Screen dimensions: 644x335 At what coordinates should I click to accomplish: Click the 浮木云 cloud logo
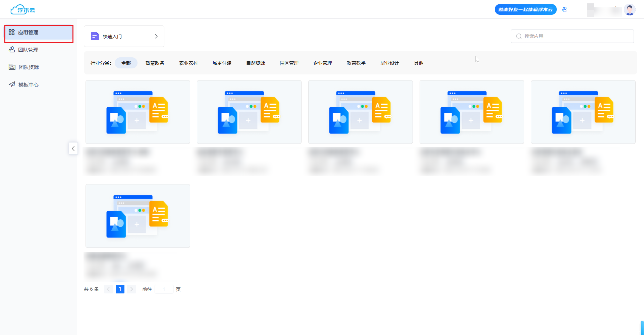(x=22, y=10)
